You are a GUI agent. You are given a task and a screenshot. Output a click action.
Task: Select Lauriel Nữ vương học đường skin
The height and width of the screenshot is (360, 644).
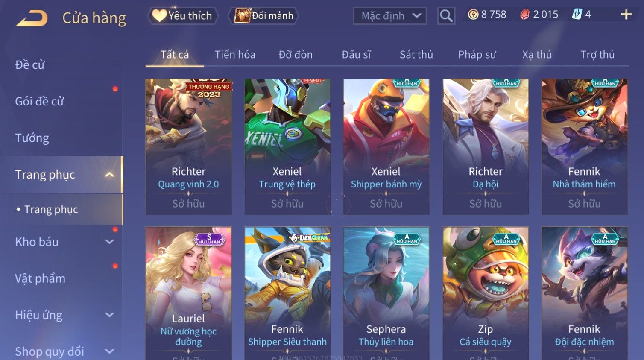188,293
